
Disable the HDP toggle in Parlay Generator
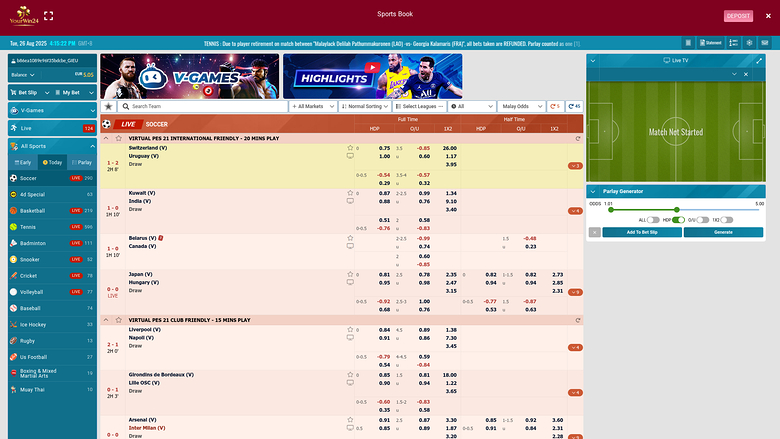(678, 220)
